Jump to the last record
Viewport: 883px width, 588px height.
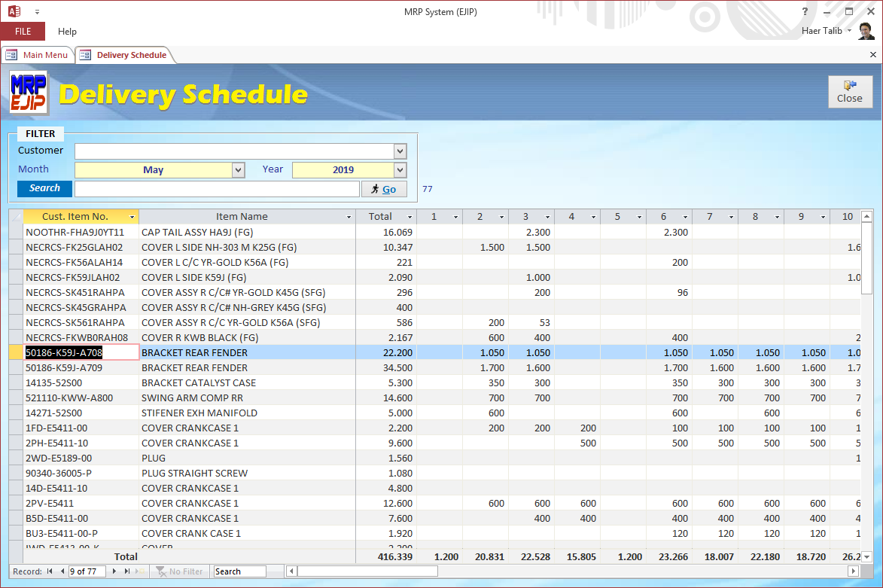point(126,571)
